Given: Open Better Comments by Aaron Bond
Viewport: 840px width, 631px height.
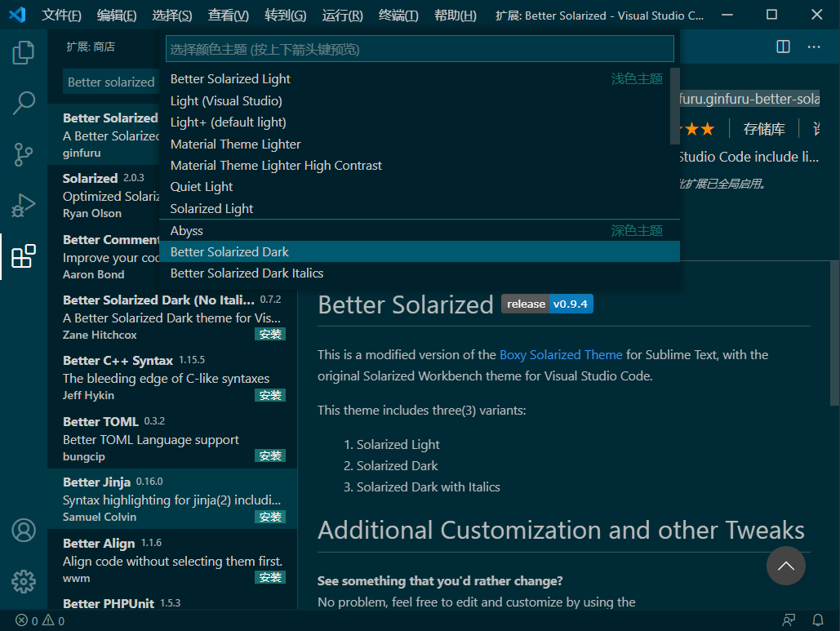Looking at the screenshot, I should 104,256.
